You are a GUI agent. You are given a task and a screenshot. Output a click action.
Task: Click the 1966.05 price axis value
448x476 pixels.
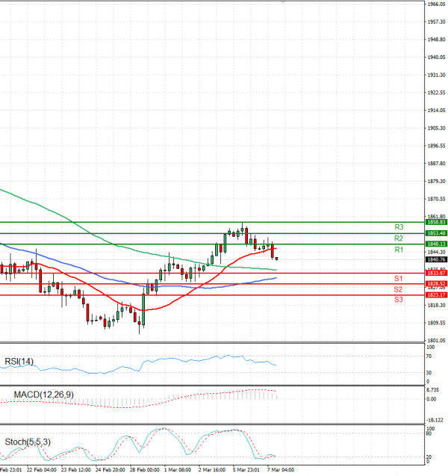436,4
